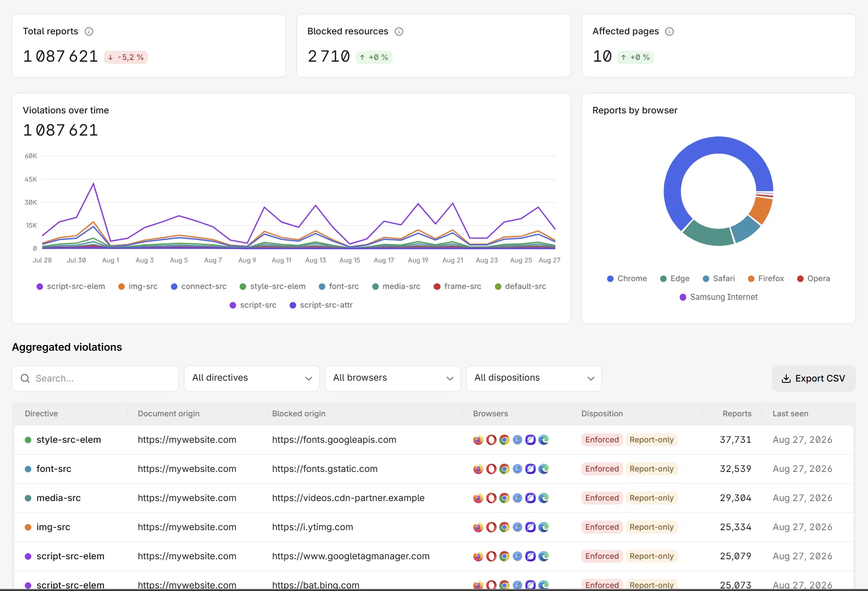This screenshot has height=591, width=868.
Task: Click the Affected pages info icon
Action: point(670,31)
